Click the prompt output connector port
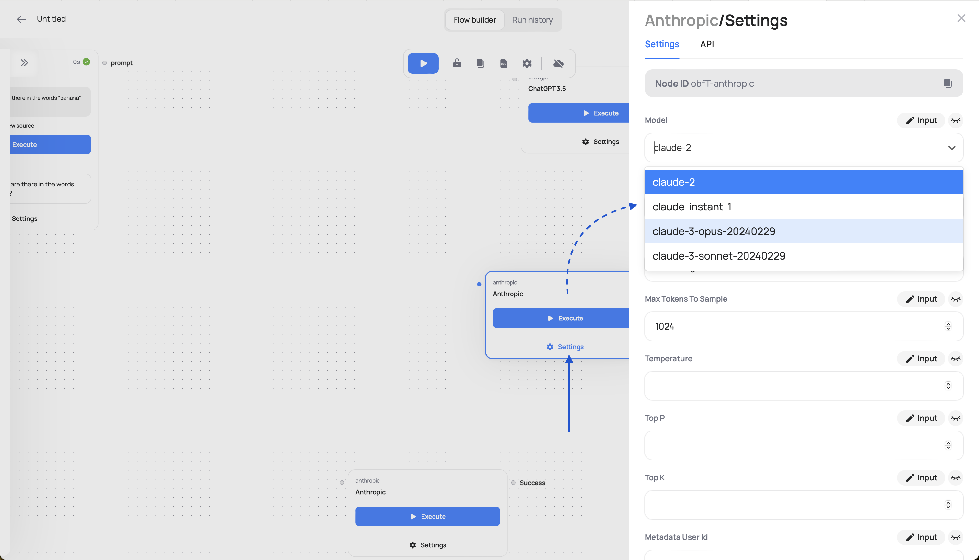This screenshot has height=560, width=979. pyautogui.click(x=104, y=63)
